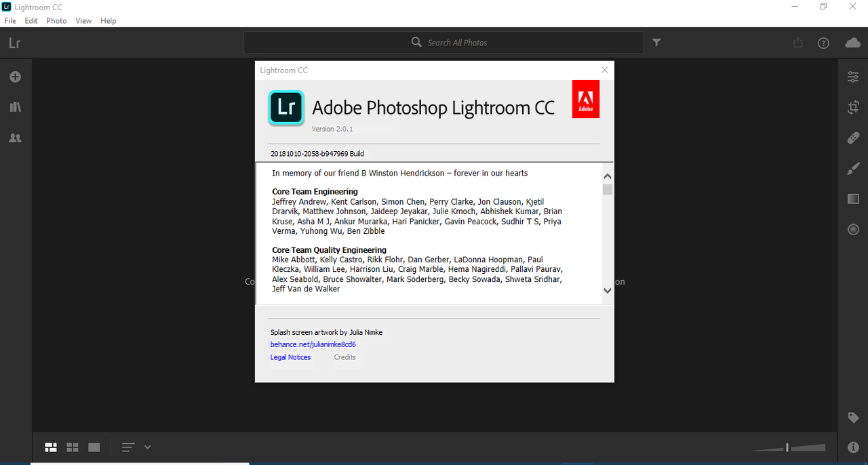Click the Credits link
The image size is (868, 465).
(x=344, y=357)
